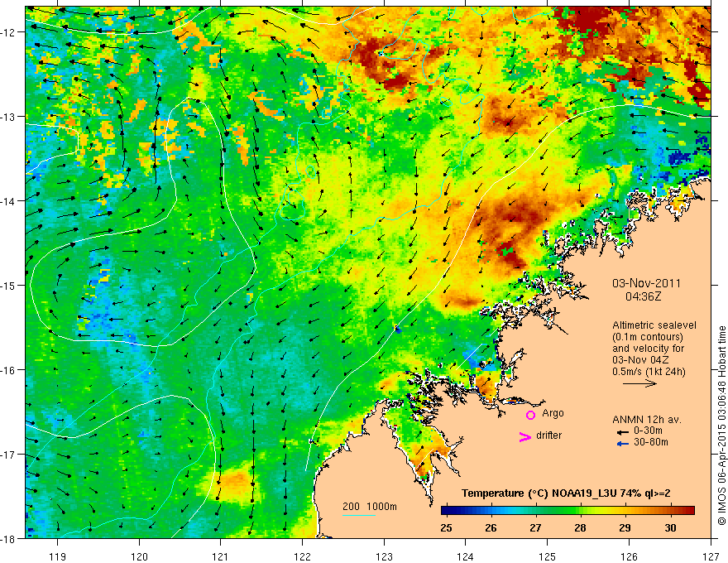Viewport: 728px width, 563px height.
Task: Click the colorbar tick label 25
Action: (446, 528)
